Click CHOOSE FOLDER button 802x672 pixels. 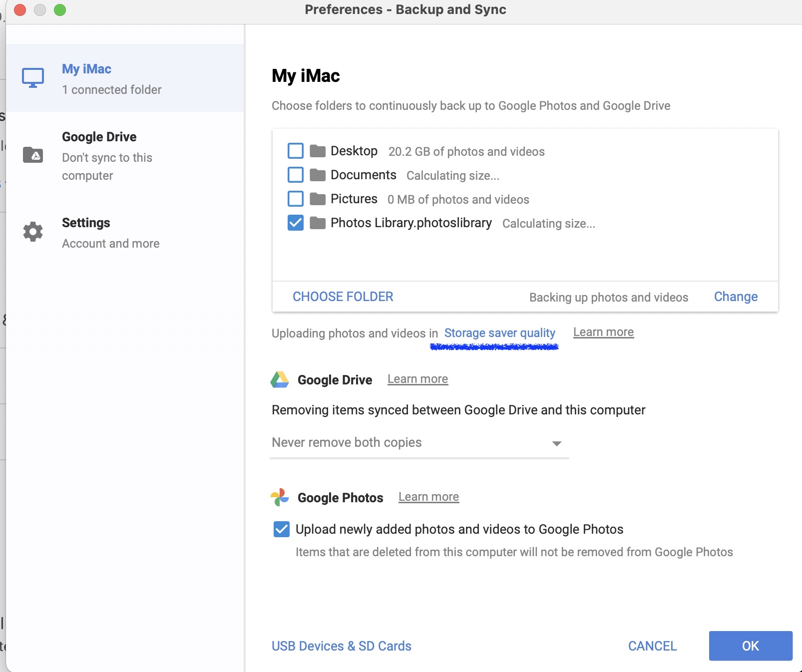[343, 297]
